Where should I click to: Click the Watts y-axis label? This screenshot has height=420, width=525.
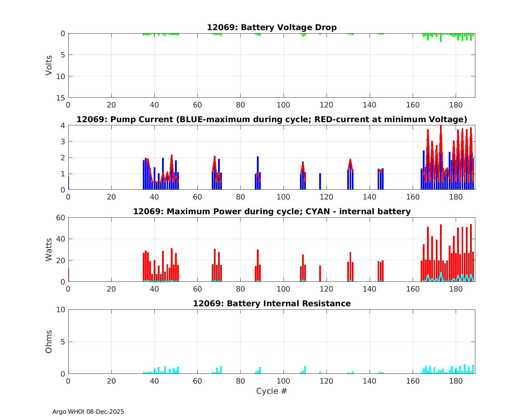(x=49, y=250)
